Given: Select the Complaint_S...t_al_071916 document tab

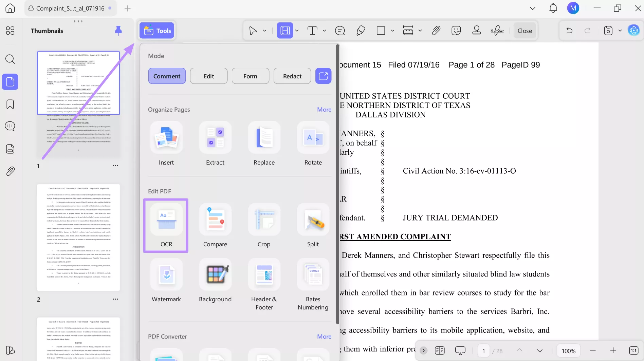Looking at the screenshot, I should tap(70, 8).
